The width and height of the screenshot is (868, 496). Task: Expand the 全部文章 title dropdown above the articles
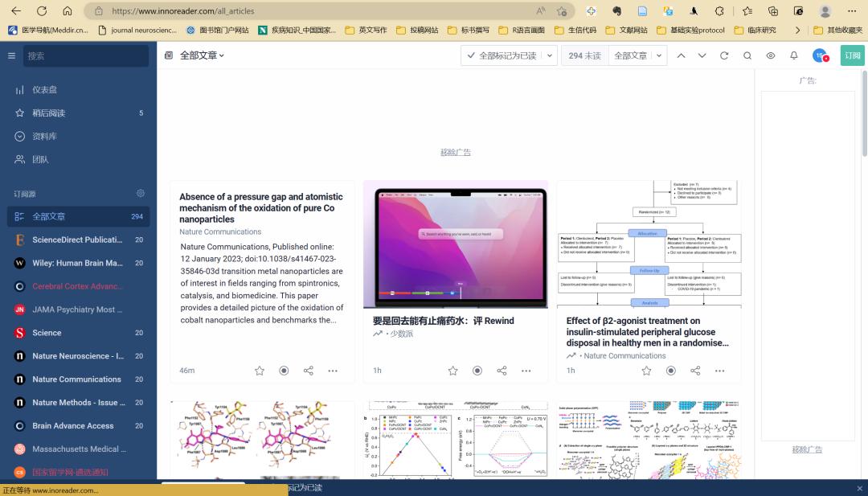tap(202, 55)
